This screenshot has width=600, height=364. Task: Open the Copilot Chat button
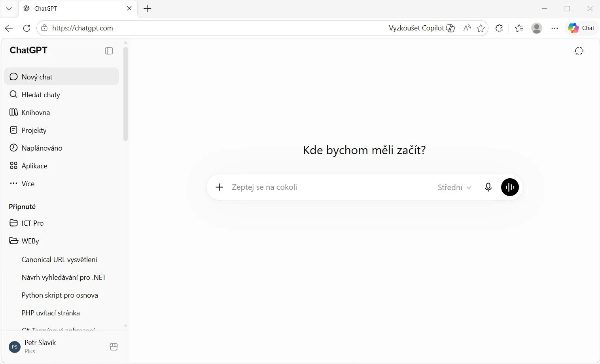click(581, 28)
